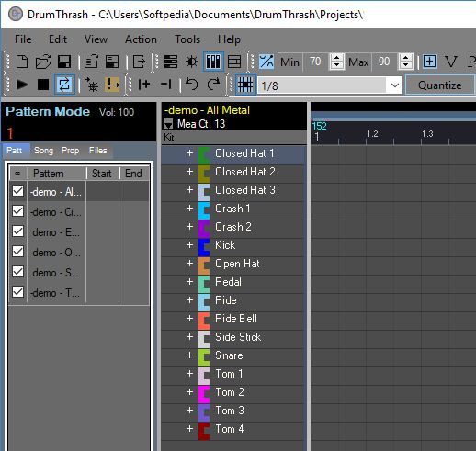
Task: Click the Pattern column header
Action: click(57, 174)
